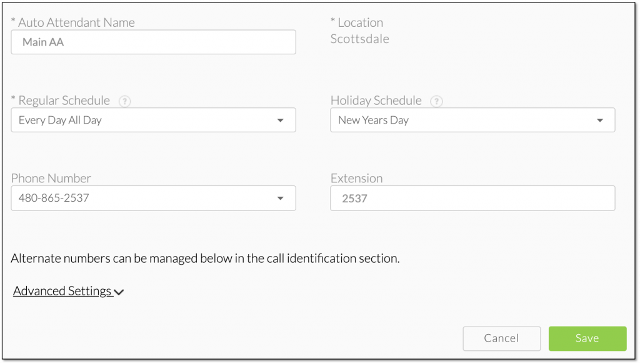640x364 pixels.
Task: Expand the Advanced Settings section
Action: (x=68, y=291)
